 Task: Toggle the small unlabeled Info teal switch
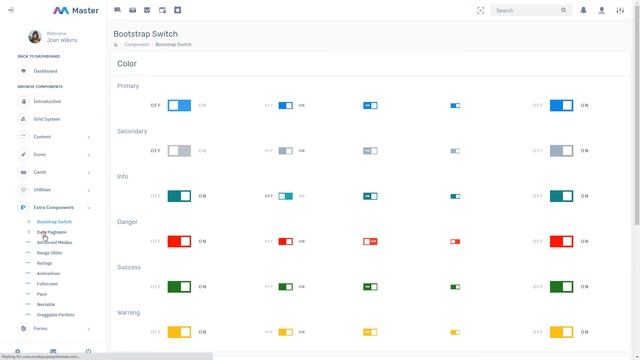370,196
